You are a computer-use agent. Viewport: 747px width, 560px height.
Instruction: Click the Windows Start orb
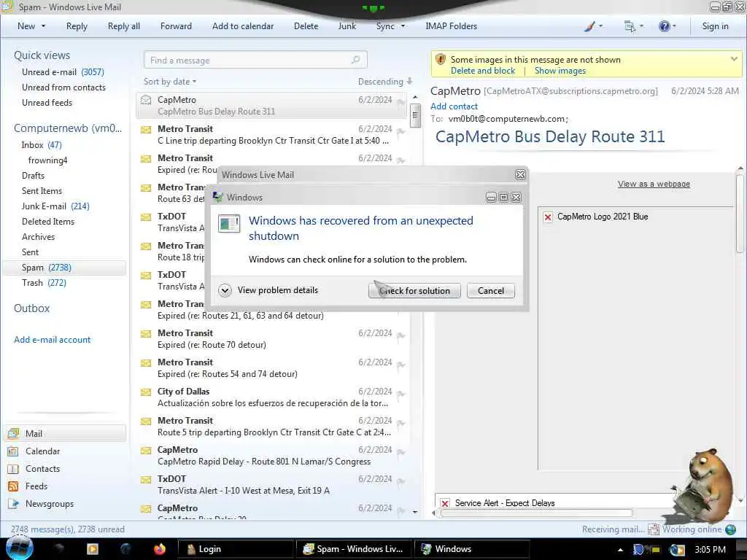coord(20,548)
